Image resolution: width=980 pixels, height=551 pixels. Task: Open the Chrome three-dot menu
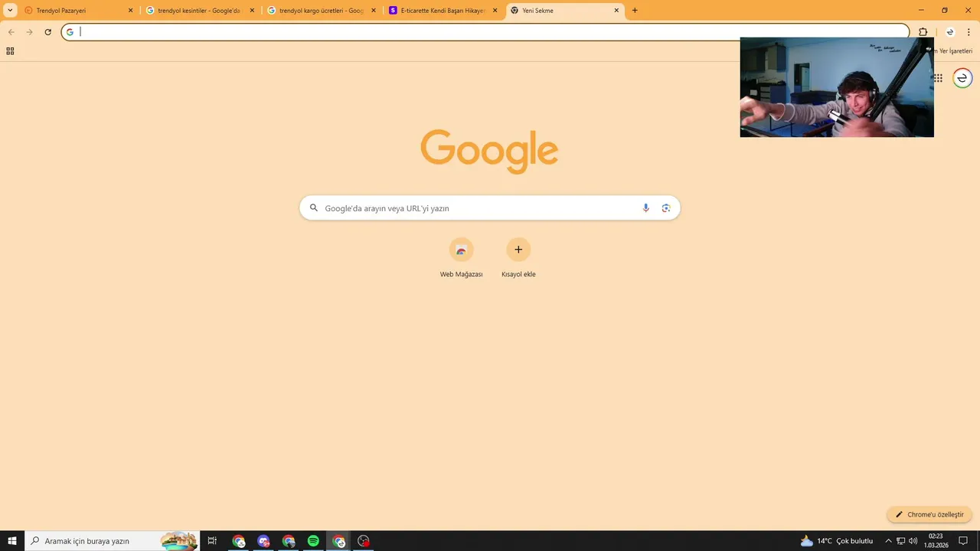pyautogui.click(x=969, y=32)
